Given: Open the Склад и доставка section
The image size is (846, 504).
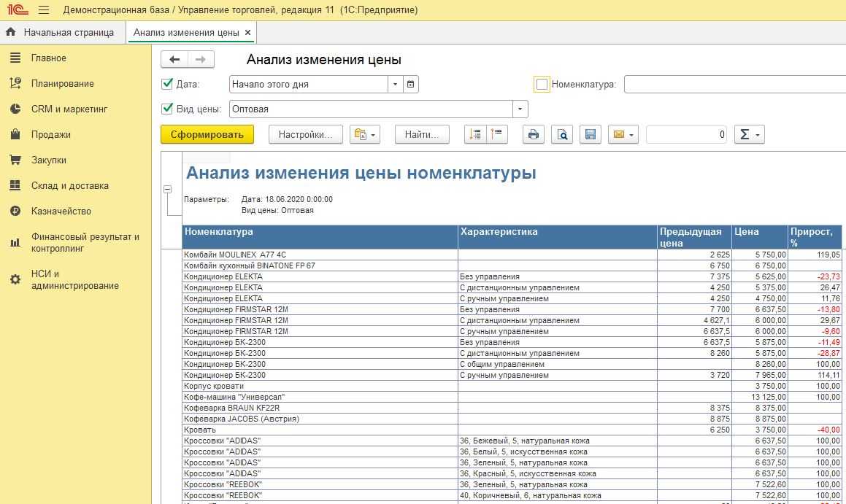Looking at the screenshot, I should point(69,185).
